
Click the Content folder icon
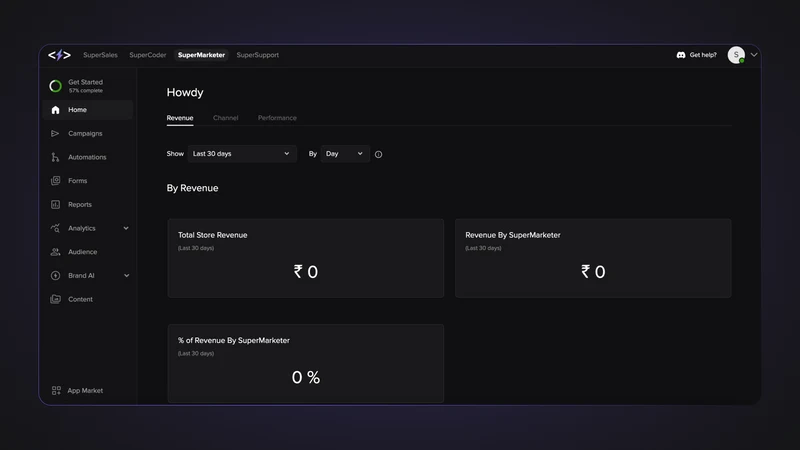[x=55, y=299]
